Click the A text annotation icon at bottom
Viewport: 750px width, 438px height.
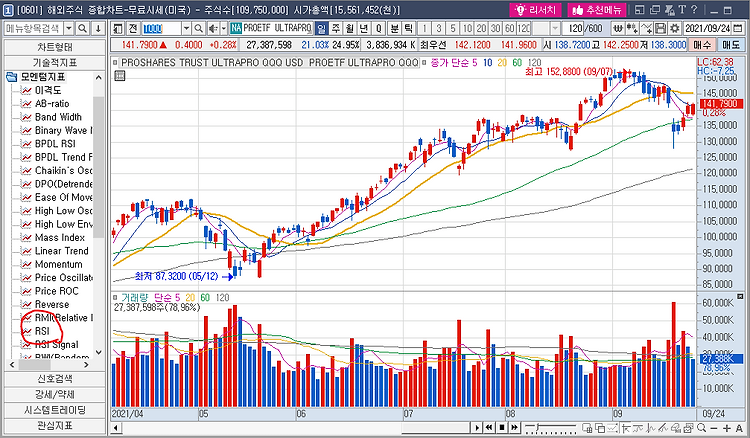739,427
